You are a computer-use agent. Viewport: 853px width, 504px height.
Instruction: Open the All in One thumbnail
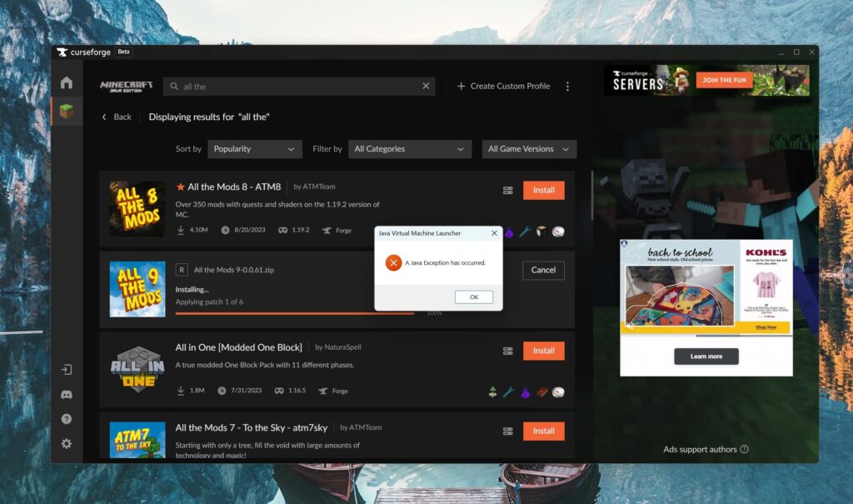(x=137, y=370)
